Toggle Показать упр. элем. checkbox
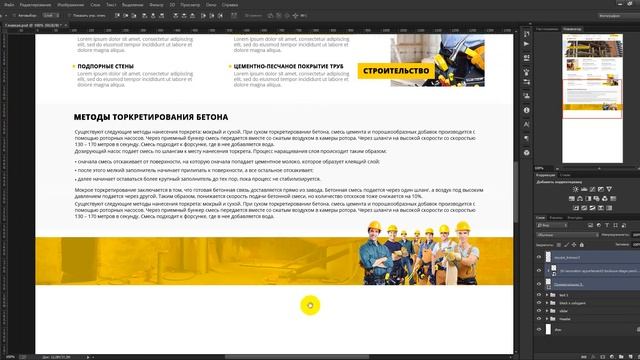Screen dimensions: 640x360 pyautogui.click(x=69, y=16)
